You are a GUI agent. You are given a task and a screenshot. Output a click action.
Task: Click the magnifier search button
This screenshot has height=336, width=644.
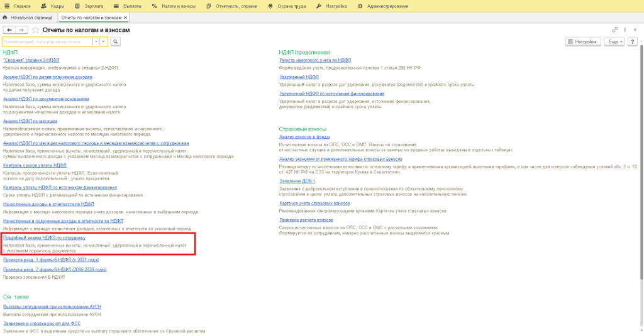click(x=116, y=41)
